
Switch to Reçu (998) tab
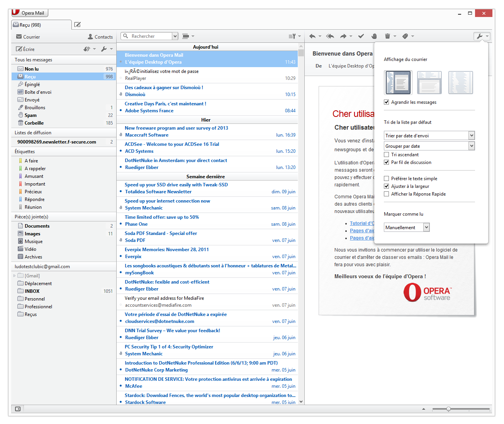tap(41, 25)
